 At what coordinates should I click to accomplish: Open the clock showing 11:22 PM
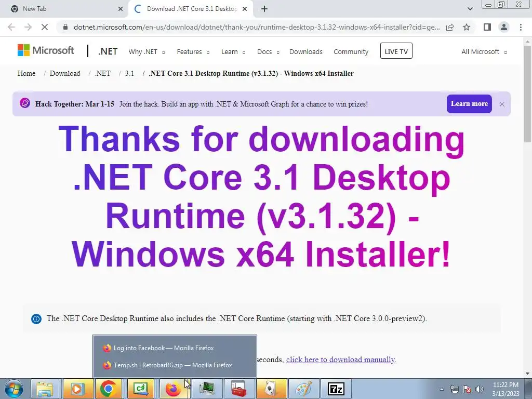(x=506, y=389)
